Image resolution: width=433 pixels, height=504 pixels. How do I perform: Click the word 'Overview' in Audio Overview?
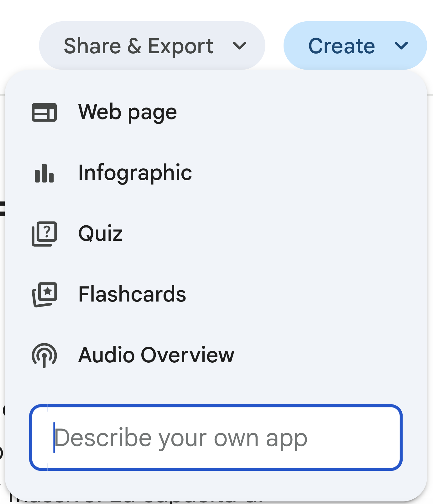187,355
